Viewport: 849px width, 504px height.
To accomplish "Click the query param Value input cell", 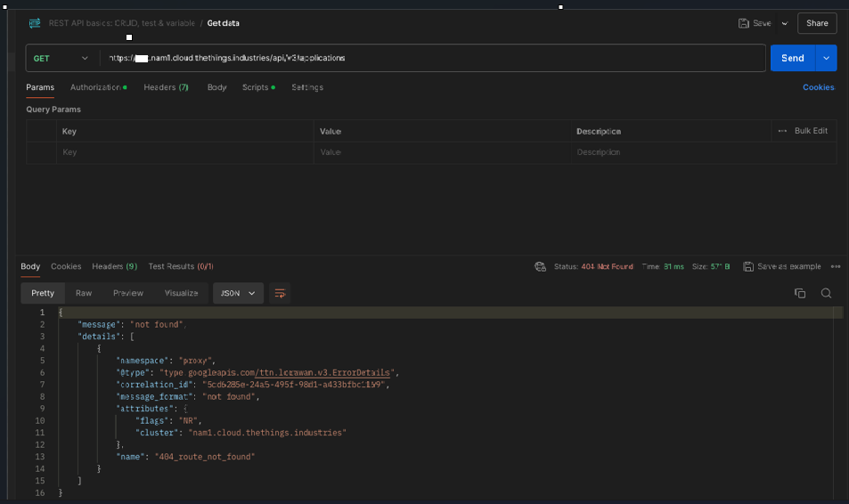I will (x=442, y=152).
